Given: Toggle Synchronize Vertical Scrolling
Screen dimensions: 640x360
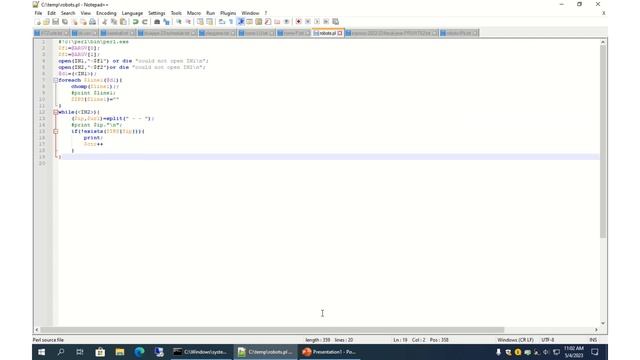Looking at the screenshot, I should pyautogui.click(x=200, y=22).
